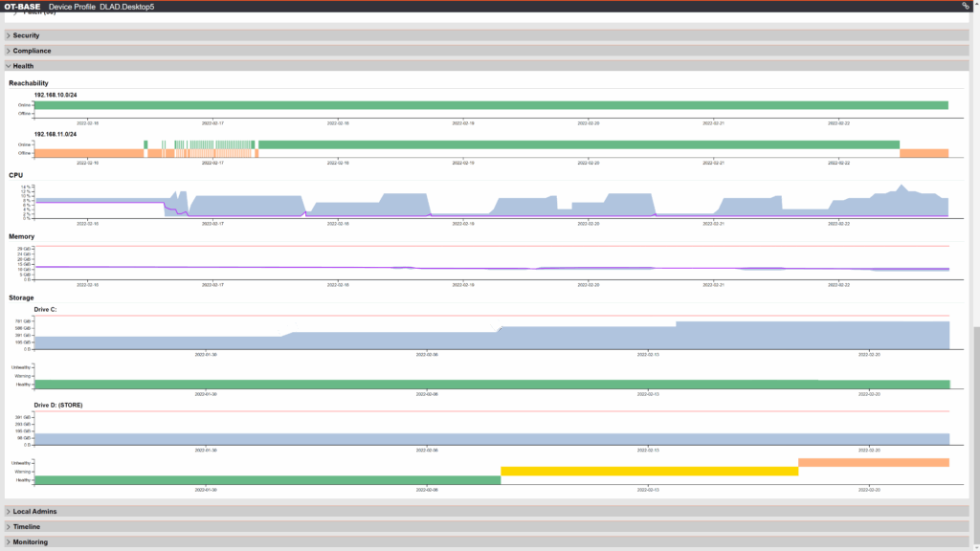Click the 192.168.10.0/24 green online bar
This screenshot has height=551, width=980.
(490, 105)
